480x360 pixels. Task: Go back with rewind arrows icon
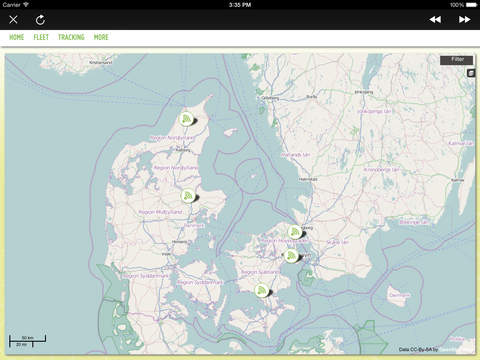(x=435, y=20)
